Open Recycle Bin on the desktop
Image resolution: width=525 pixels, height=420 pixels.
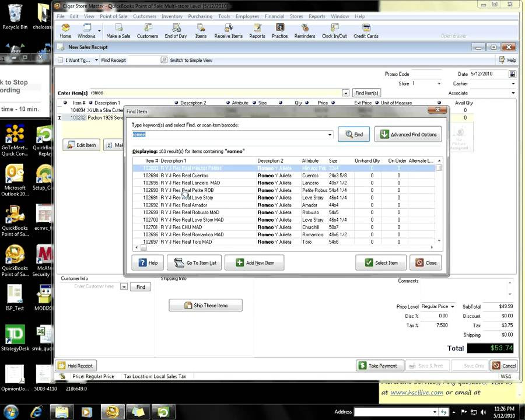pyautogui.click(x=15, y=17)
